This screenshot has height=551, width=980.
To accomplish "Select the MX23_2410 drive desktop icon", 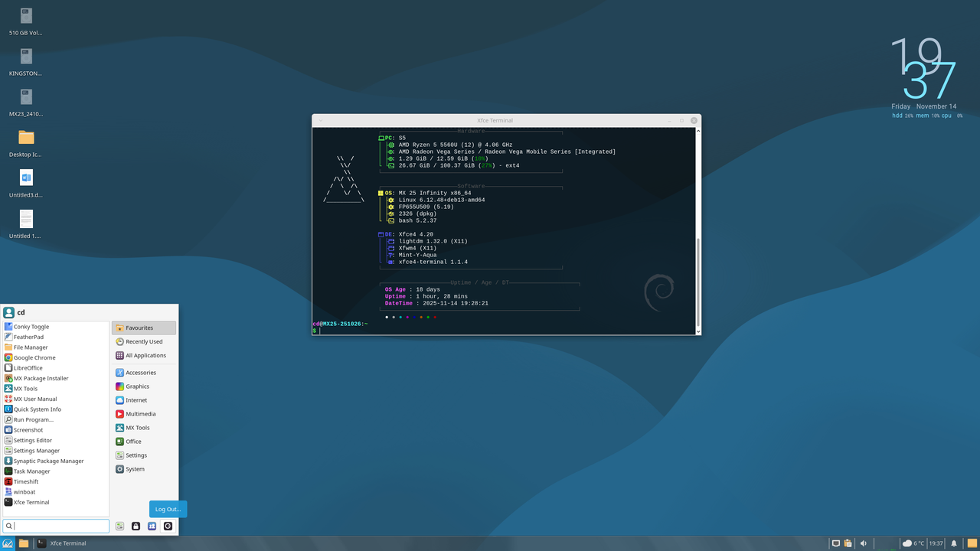I will [x=26, y=103].
